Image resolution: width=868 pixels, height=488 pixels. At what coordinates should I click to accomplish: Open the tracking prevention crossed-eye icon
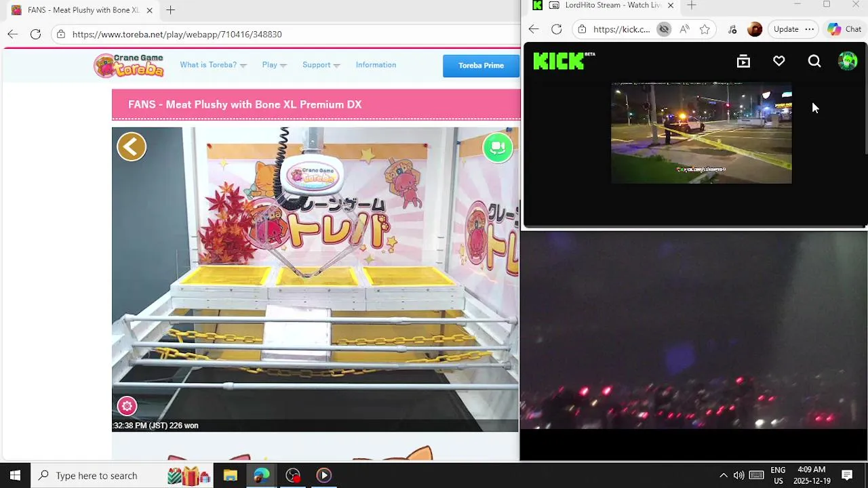[x=664, y=29]
